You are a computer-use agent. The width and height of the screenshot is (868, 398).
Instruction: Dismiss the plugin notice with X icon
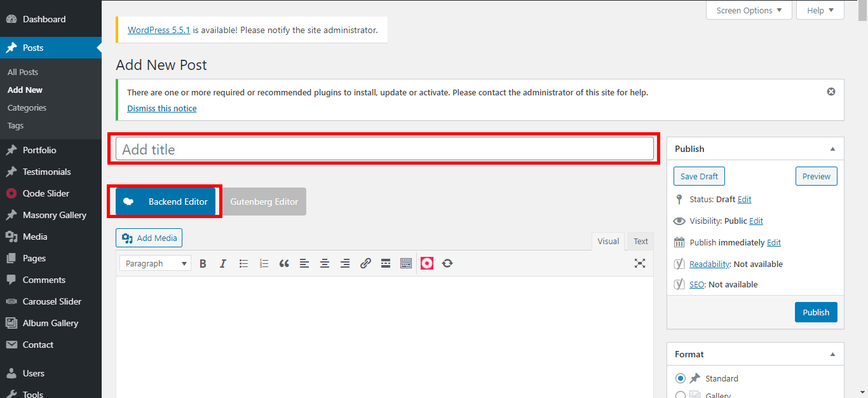click(831, 92)
